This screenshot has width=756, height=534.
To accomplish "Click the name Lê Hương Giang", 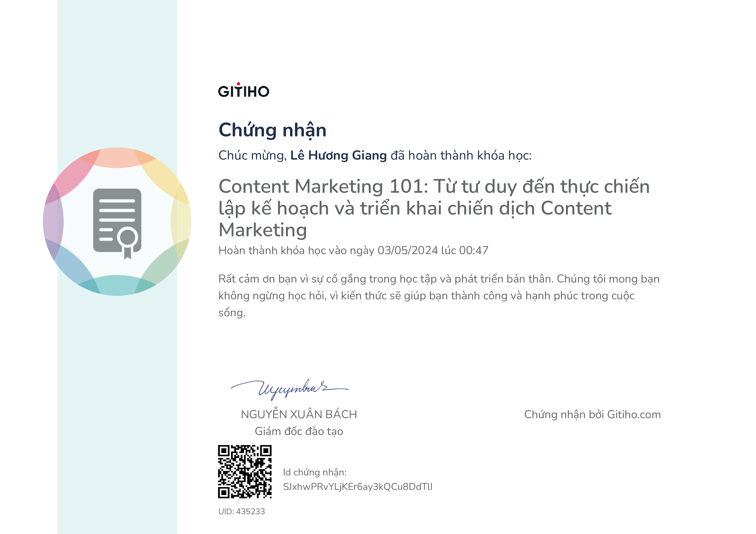I will [338, 155].
